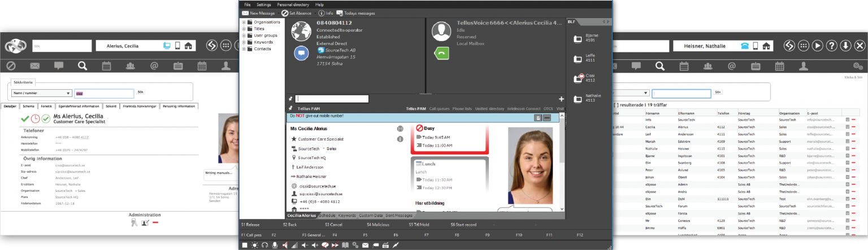Screen dimensions: 868x250
Task: Click the S3 Cancel button
Action: click(334, 225)
